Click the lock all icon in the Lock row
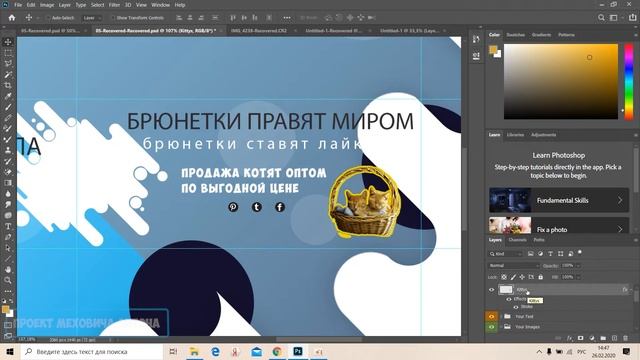Viewport: 640px width, 360px height. pyautogui.click(x=540, y=277)
